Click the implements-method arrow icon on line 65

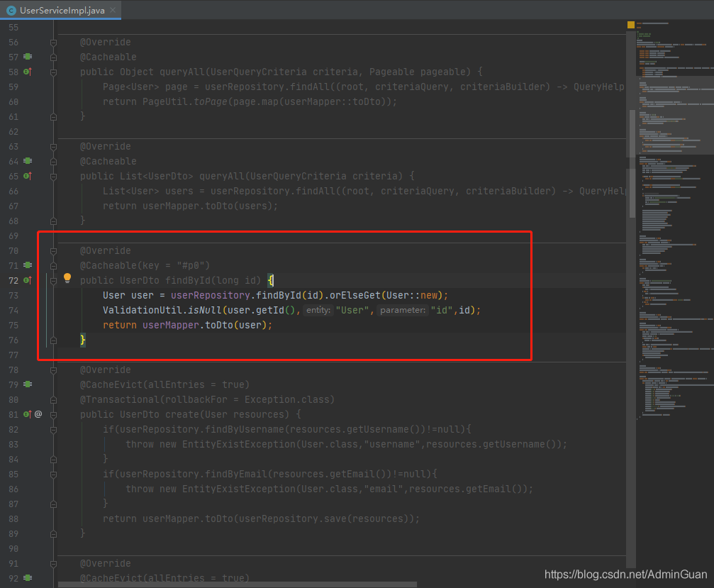tap(28, 176)
